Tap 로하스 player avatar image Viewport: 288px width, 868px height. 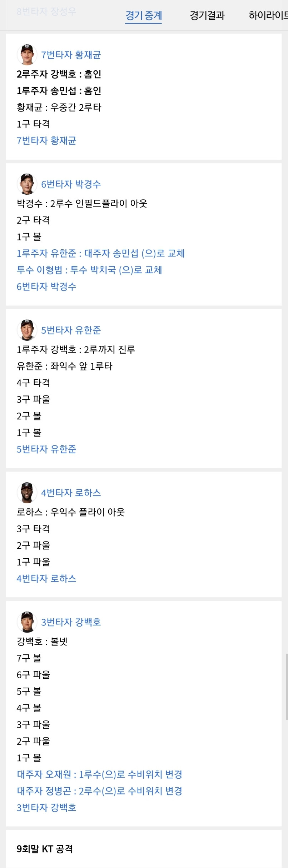click(x=27, y=492)
